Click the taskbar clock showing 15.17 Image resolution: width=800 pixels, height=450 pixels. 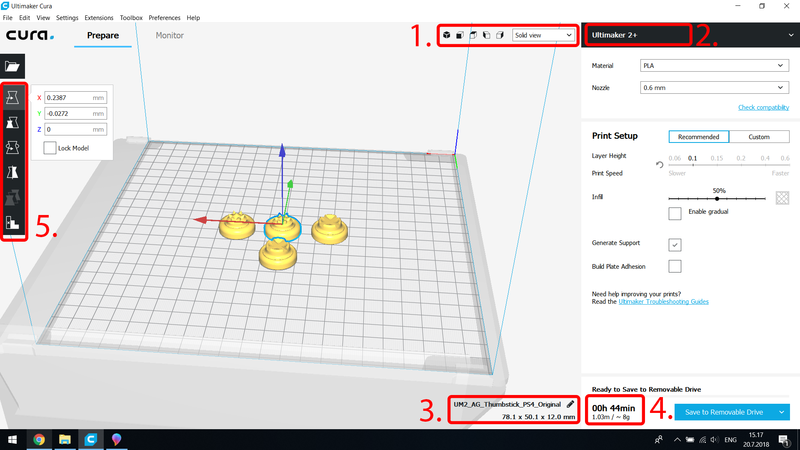756,439
